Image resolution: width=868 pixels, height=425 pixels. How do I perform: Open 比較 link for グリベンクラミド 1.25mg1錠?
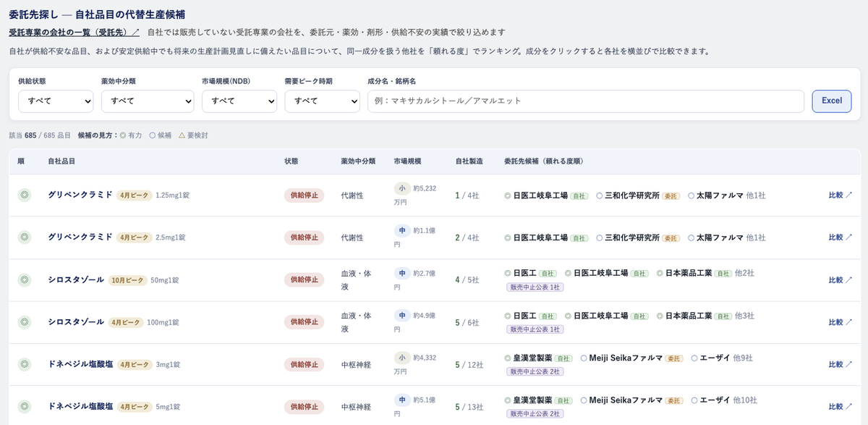841,195
